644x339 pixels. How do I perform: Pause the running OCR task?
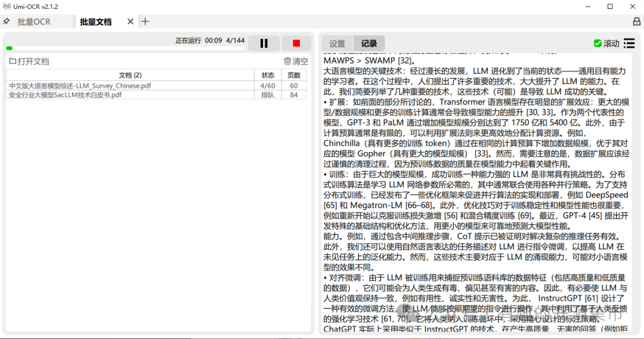pos(264,43)
